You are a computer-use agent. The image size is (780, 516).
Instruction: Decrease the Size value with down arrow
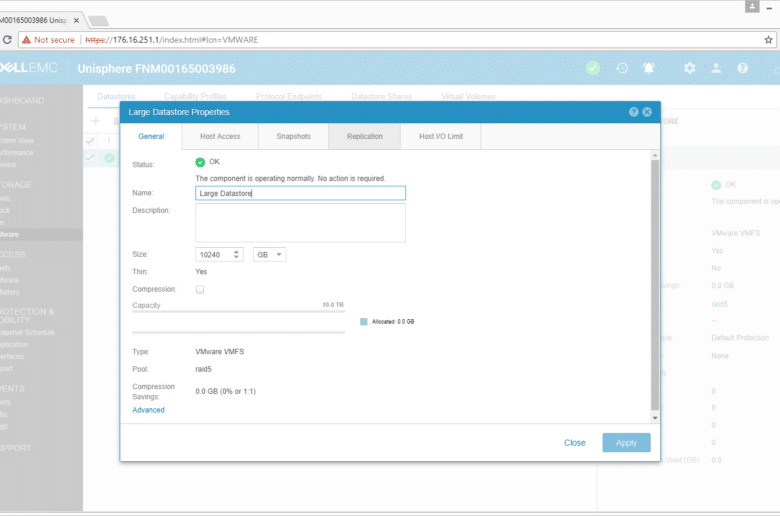[236, 258]
